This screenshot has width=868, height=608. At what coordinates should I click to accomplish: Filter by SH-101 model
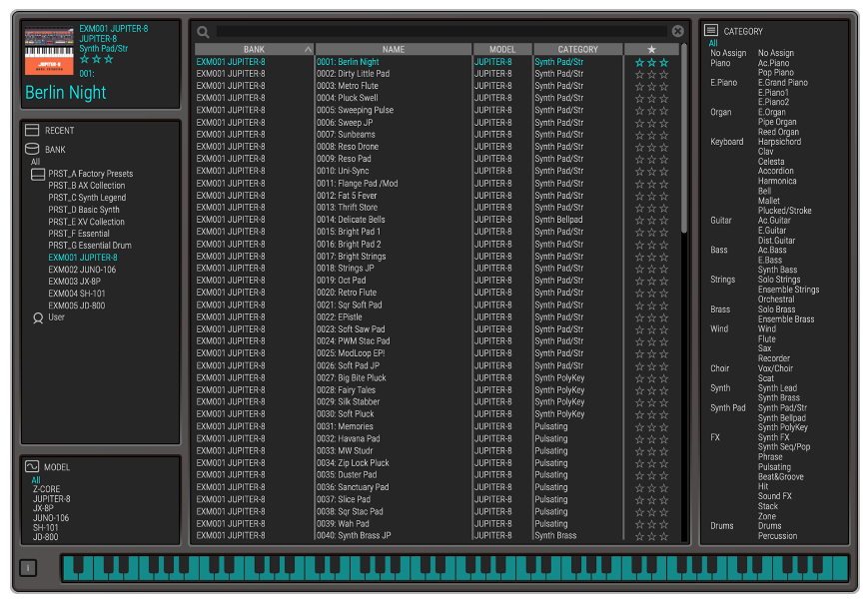click(x=45, y=528)
